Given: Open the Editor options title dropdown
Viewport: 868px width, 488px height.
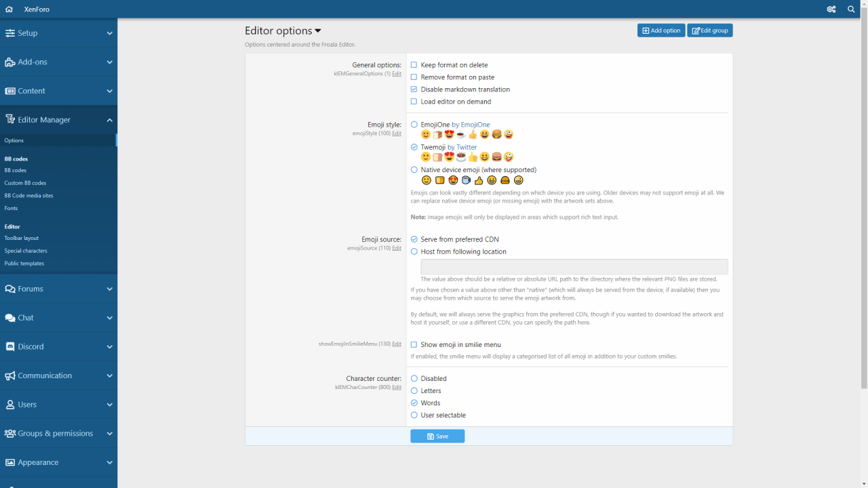Looking at the screenshot, I should click(318, 31).
